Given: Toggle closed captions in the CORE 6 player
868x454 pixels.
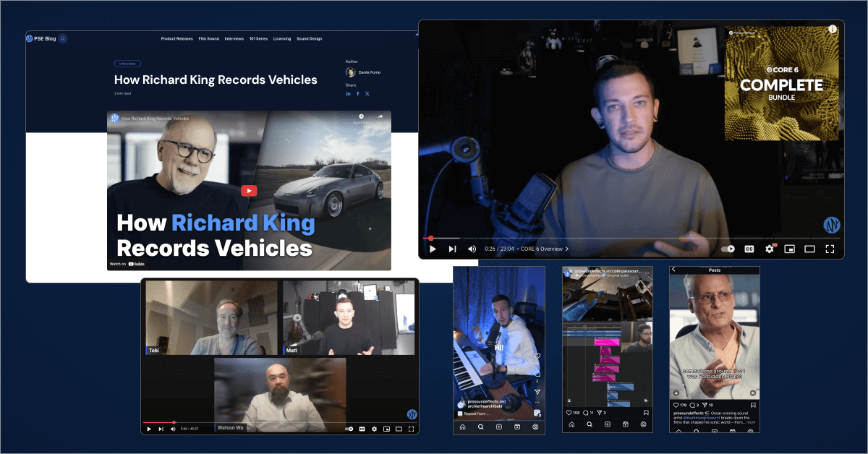Looking at the screenshot, I should (749, 249).
